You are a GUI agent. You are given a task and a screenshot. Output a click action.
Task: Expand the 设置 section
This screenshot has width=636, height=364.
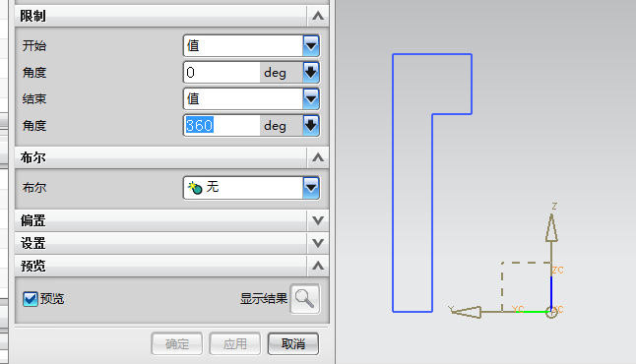point(318,243)
